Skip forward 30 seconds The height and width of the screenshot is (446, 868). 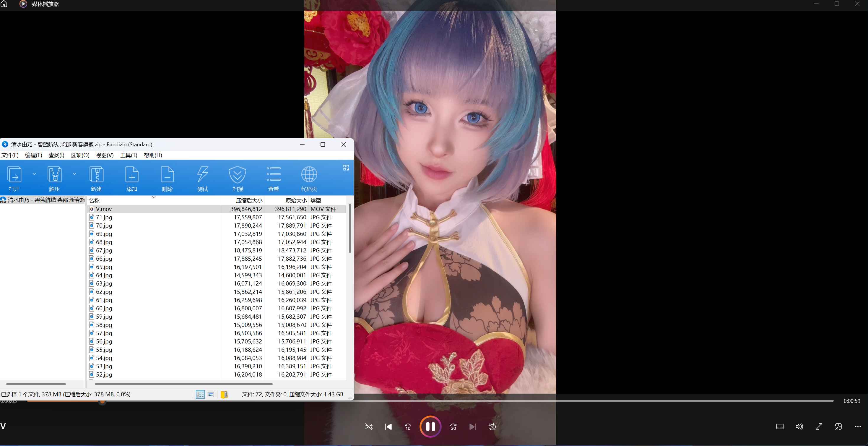click(453, 427)
